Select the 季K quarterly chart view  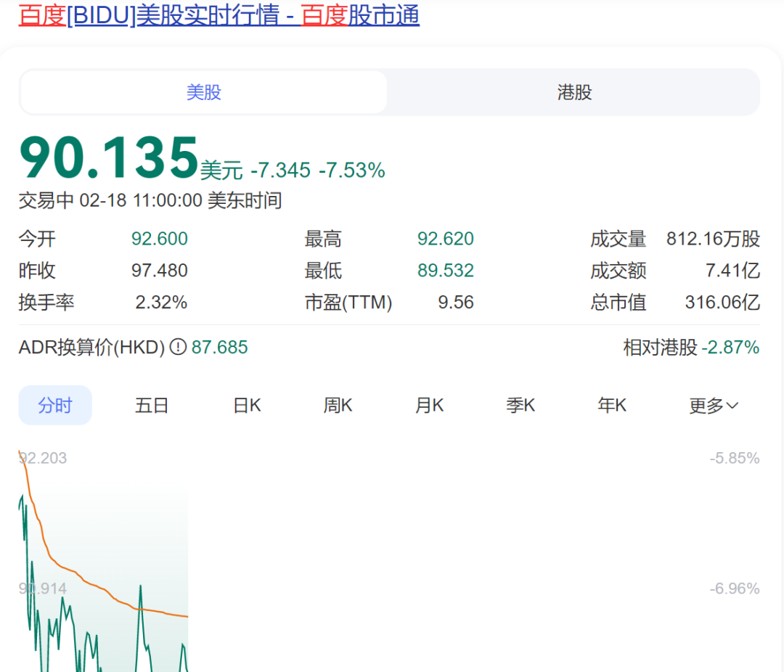coord(520,405)
